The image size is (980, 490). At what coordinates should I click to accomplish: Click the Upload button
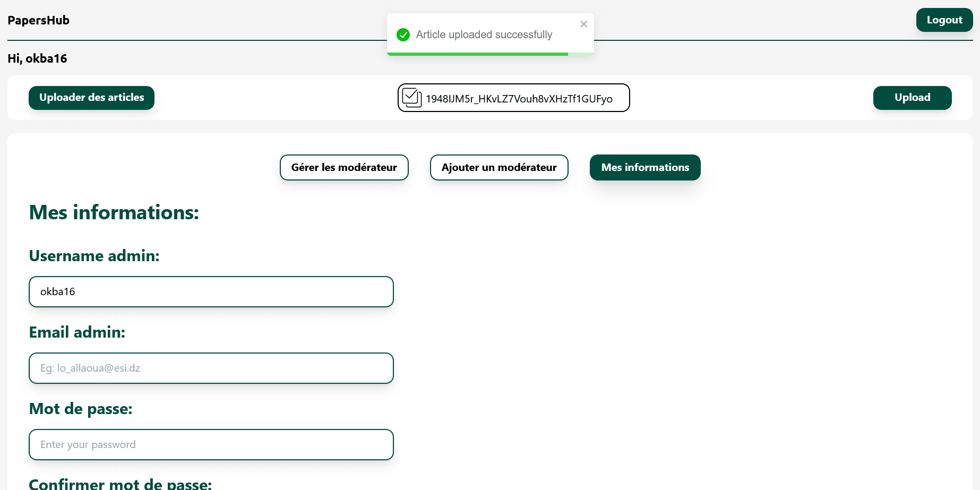click(x=912, y=98)
